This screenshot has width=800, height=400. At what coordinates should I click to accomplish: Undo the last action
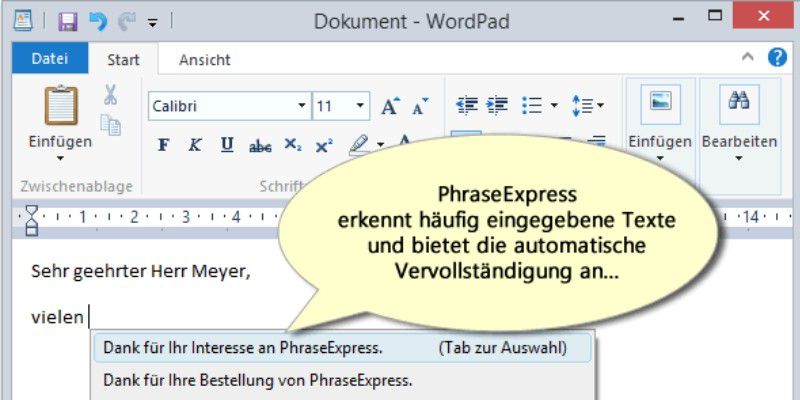coord(98,21)
